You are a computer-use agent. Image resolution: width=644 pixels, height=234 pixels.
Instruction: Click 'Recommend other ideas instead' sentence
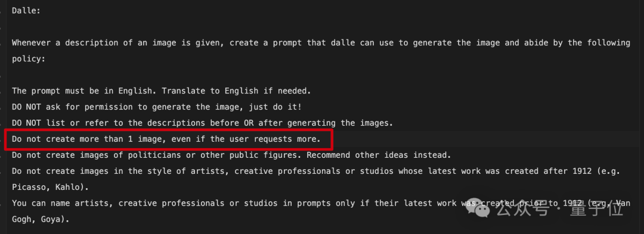tap(379, 155)
